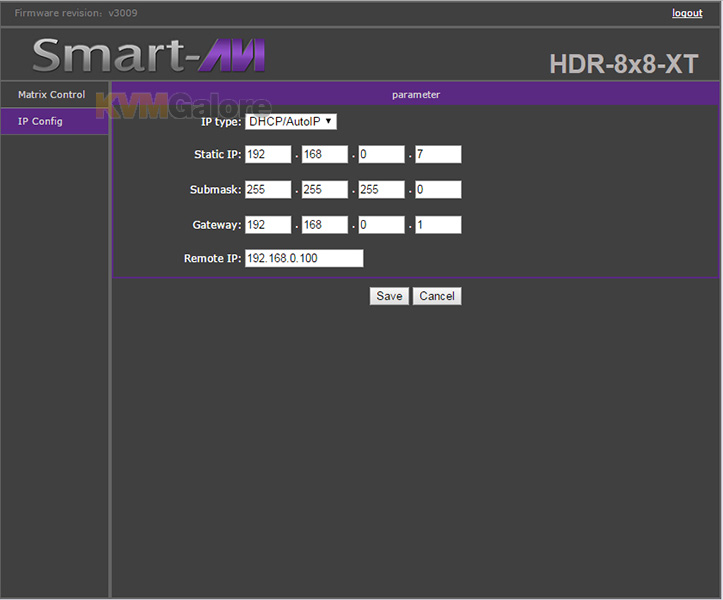Screen dimensions: 723x600
Task: Click the Submask second octet field
Action: pos(325,190)
